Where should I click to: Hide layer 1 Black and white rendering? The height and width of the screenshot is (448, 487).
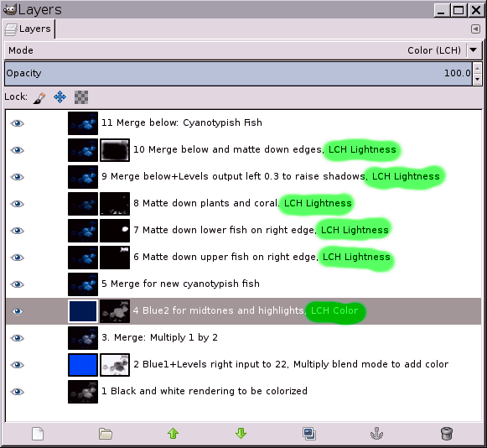pos(18,392)
